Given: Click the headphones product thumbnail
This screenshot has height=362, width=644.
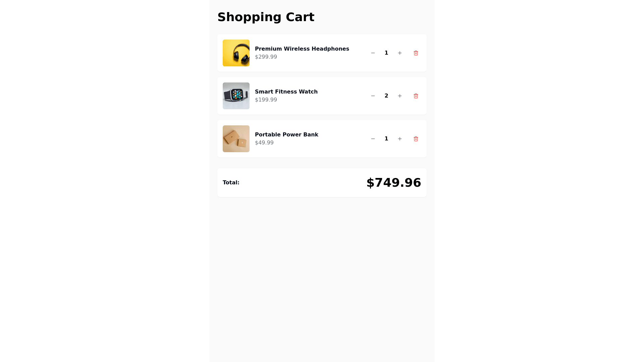Looking at the screenshot, I should pos(236,53).
